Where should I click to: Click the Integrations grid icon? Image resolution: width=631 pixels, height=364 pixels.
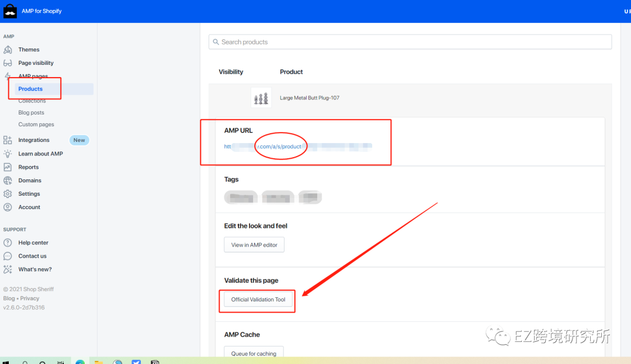(8, 140)
